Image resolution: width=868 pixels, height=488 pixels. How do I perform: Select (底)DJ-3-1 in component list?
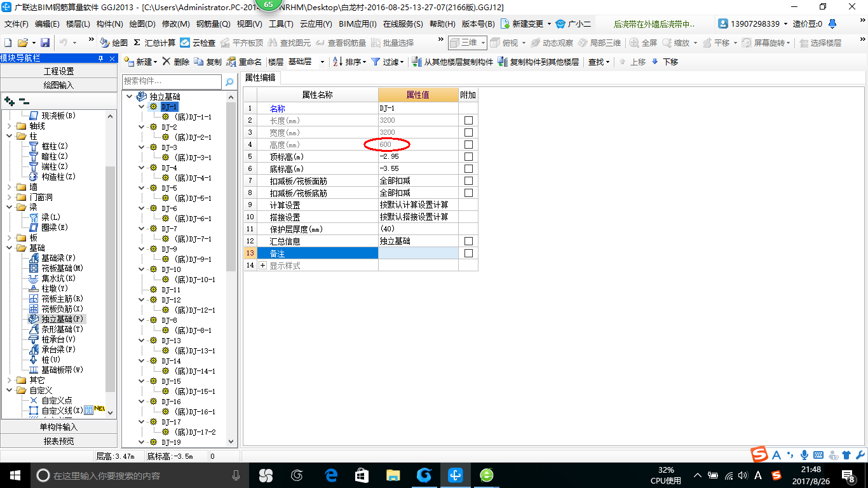pyautogui.click(x=193, y=158)
